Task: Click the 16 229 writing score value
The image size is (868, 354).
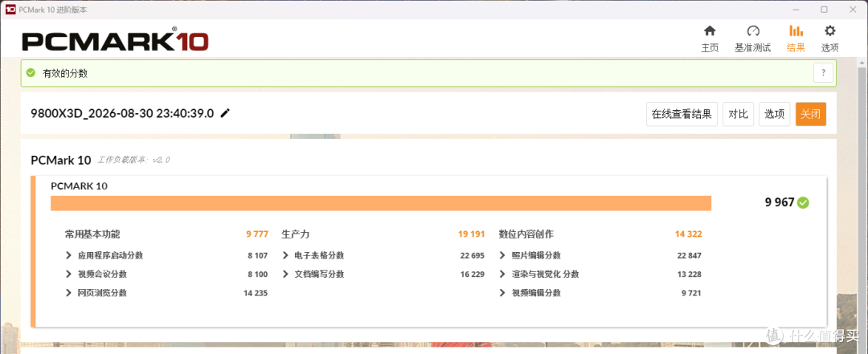Action: click(473, 275)
